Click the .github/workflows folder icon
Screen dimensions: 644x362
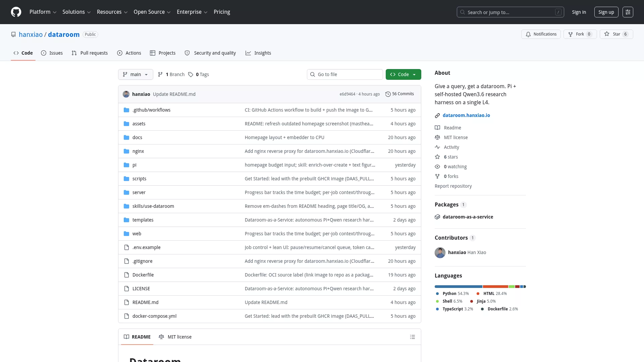pos(126,110)
